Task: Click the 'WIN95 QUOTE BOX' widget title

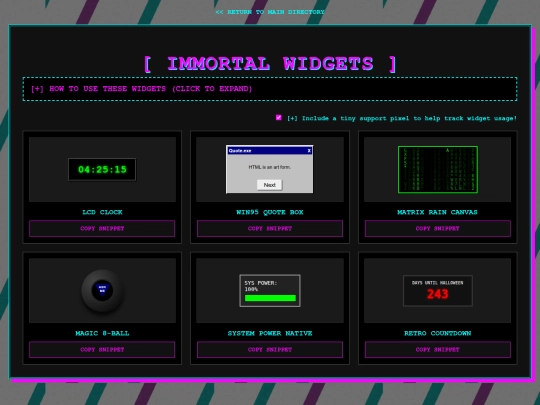Action: coord(270,212)
